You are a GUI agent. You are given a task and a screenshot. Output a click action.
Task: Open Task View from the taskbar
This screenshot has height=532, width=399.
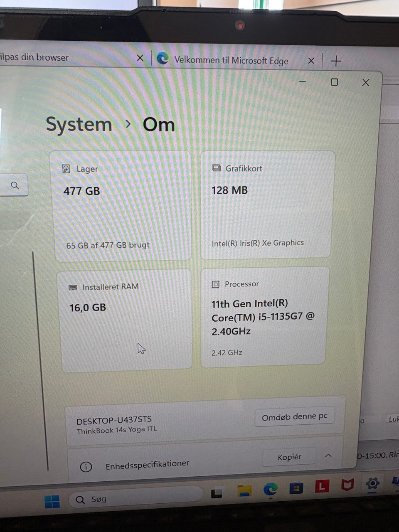(x=217, y=493)
